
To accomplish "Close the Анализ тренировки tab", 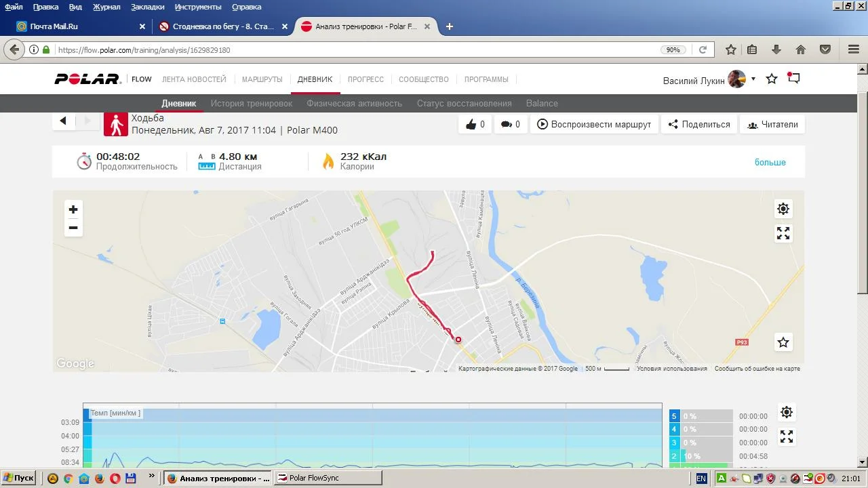I will 427,26.
